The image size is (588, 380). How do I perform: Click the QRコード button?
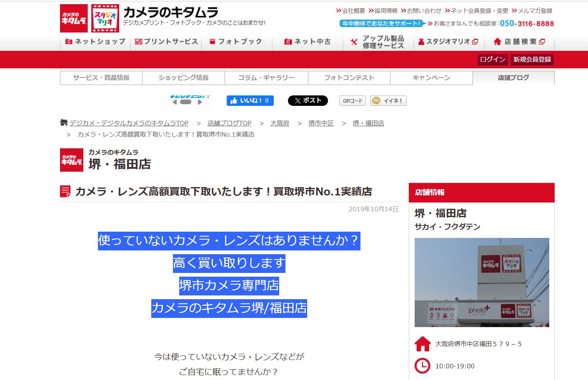tap(353, 101)
